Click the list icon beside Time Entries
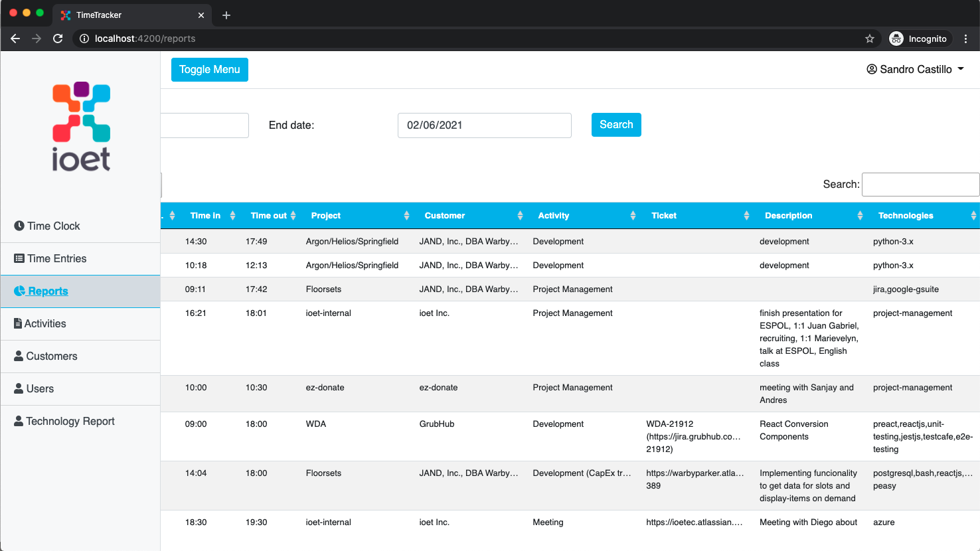The image size is (980, 551). (19, 258)
